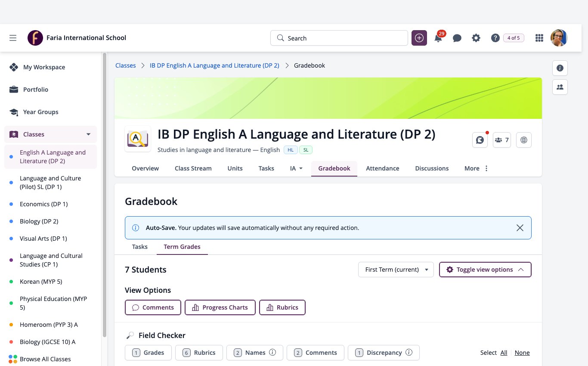Click the info icon next to Names
Viewport: 588px width, 366px height.
pos(272,352)
